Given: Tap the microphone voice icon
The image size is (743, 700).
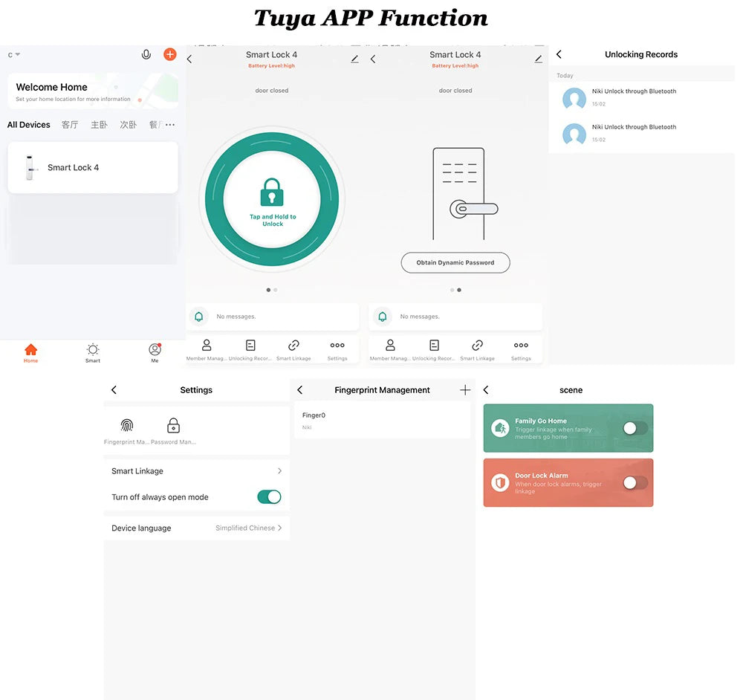Looking at the screenshot, I should 146,54.
